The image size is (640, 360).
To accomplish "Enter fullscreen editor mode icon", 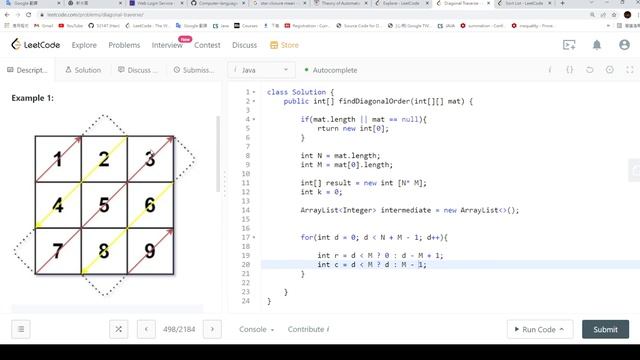I will 630,70.
